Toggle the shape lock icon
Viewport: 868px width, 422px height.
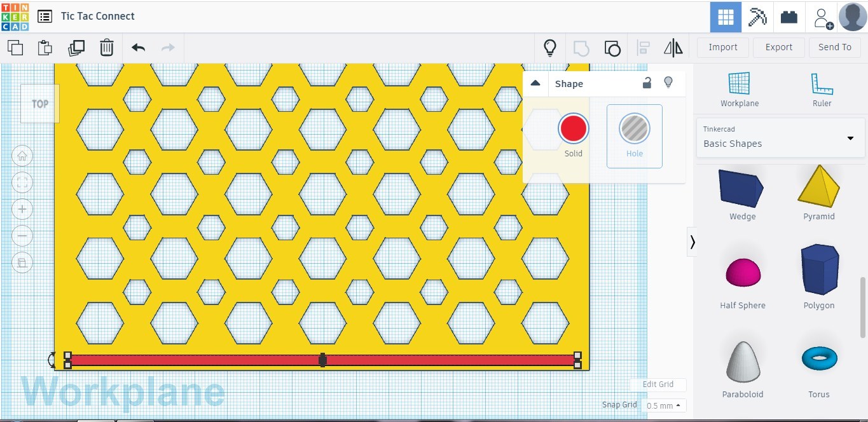[x=647, y=83]
